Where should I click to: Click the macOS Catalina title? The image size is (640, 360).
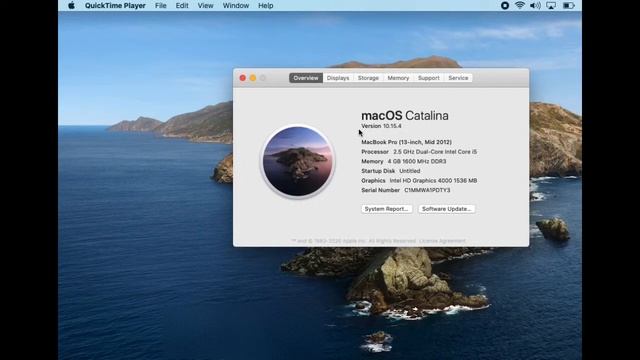click(404, 116)
